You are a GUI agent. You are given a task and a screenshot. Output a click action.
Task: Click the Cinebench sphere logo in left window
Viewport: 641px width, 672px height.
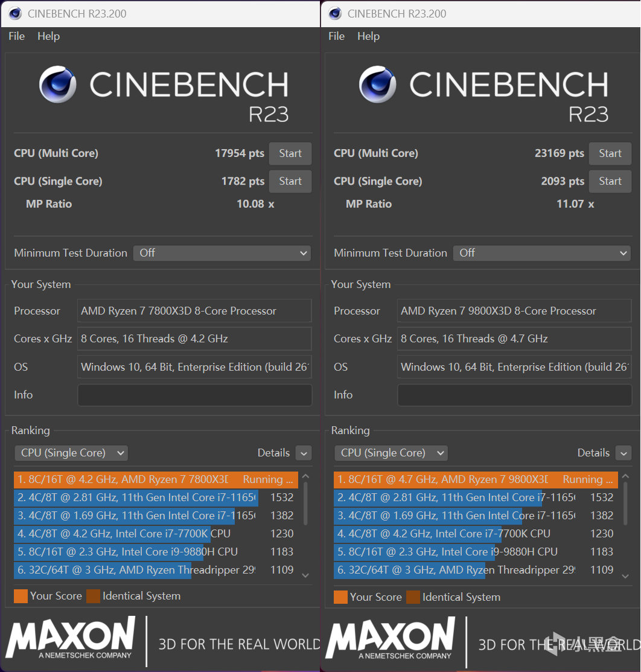[57, 84]
